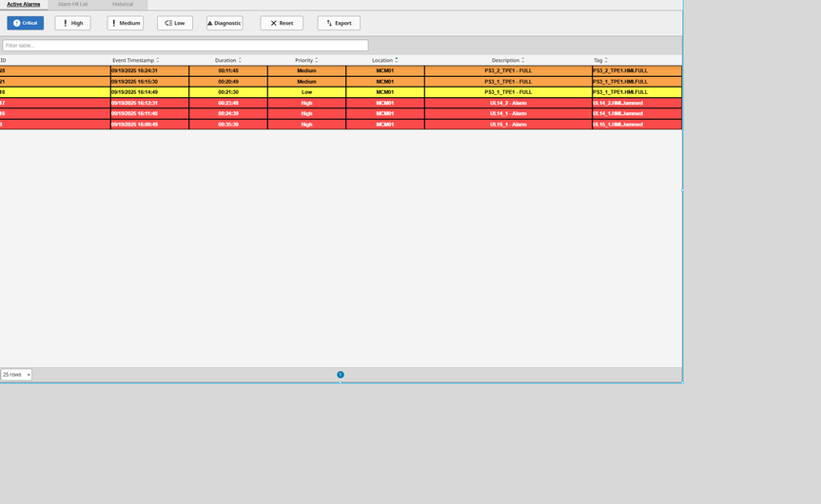Select the Active Alarms tab

click(24, 5)
